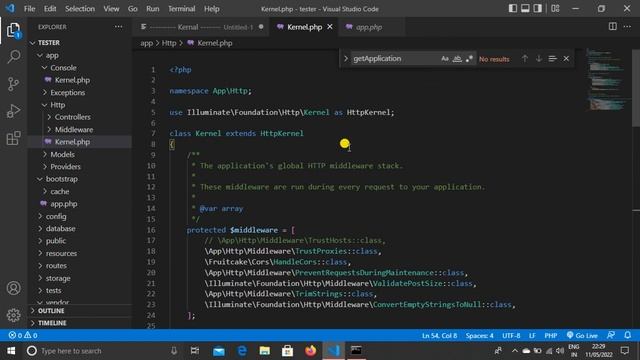
Task: Click UTF-8 encoding status item
Action: point(511,336)
